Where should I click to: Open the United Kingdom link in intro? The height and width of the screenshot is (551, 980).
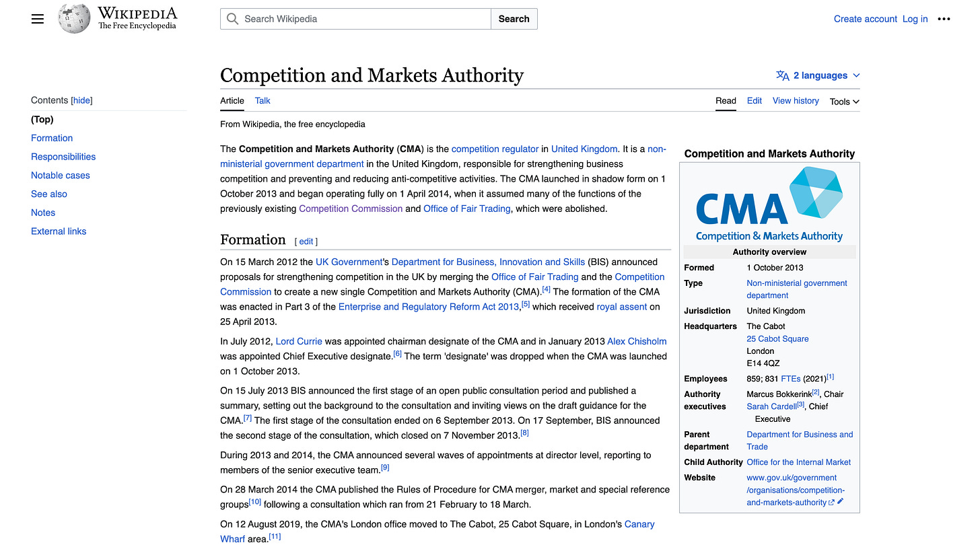[584, 149]
